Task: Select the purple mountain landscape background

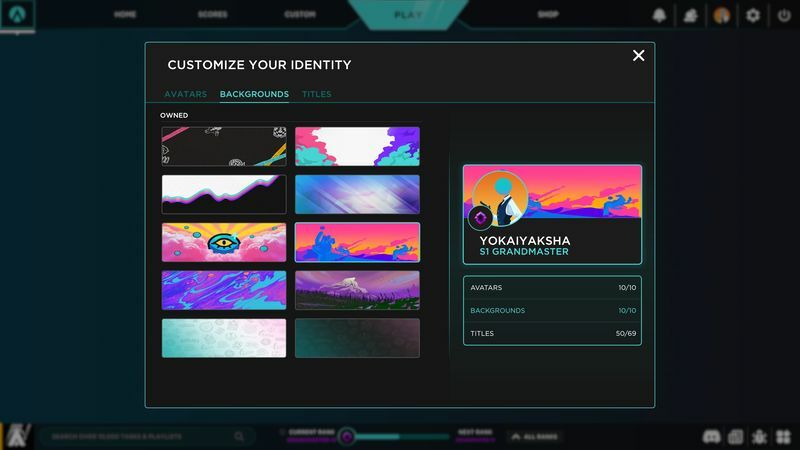Action: [x=357, y=290]
